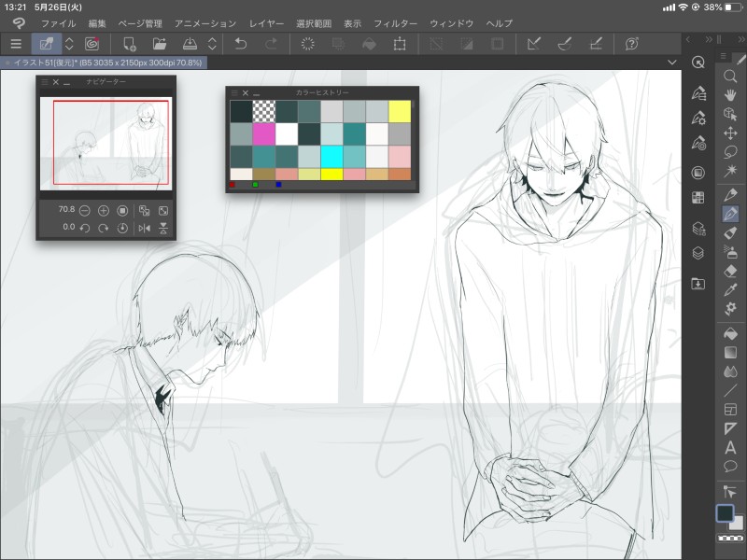The height and width of the screenshot is (560, 747).
Task: Toggle flip horizontal in Navigator
Action: 145,228
